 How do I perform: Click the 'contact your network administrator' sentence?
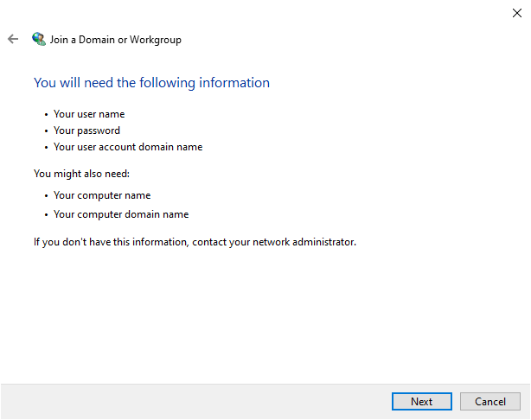pos(195,242)
